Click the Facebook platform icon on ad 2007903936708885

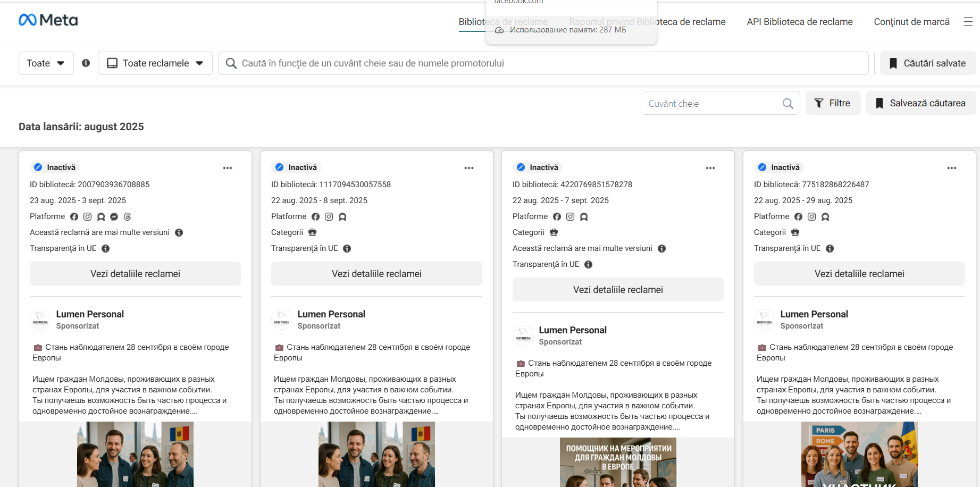(74, 216)
